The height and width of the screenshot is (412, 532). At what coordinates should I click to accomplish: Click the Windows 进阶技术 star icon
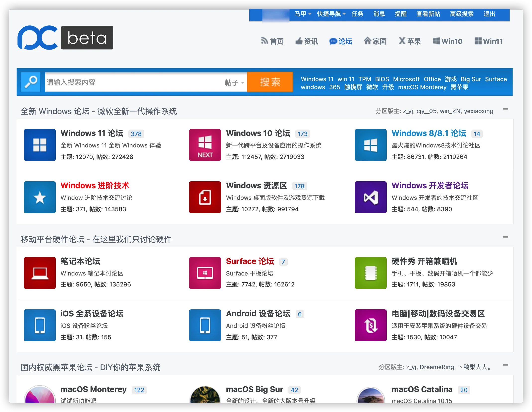40,197
